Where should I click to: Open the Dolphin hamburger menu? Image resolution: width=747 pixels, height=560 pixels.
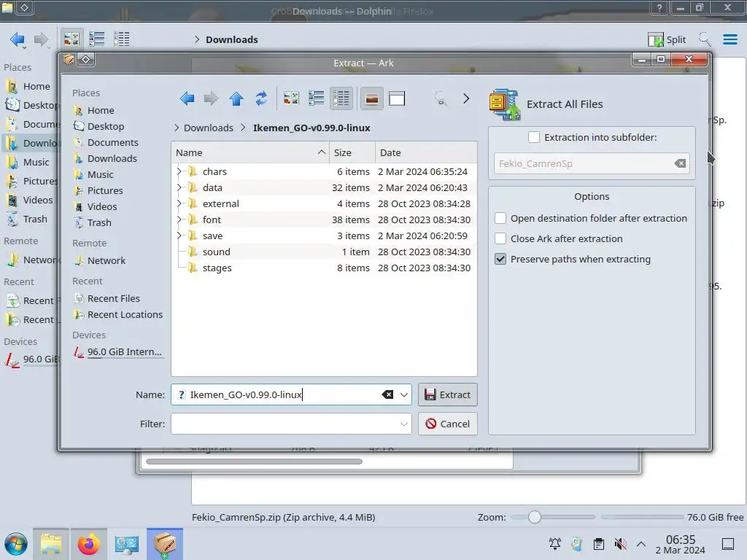[x=729, y=39]
